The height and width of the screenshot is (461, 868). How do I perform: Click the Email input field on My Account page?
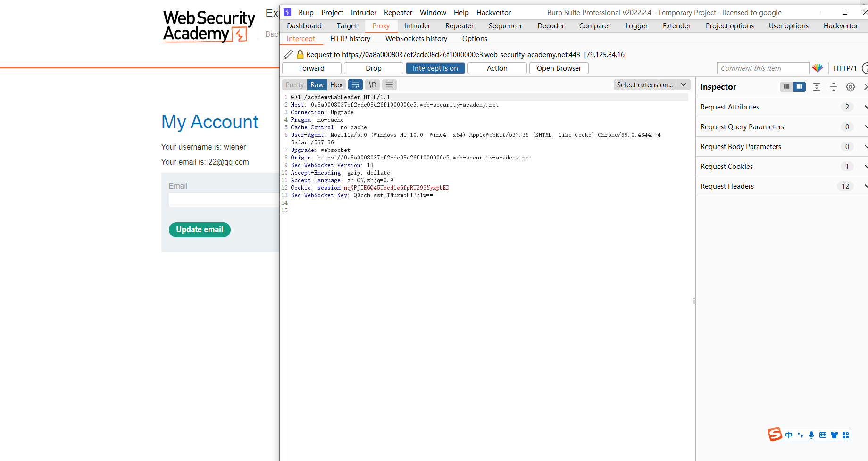(224, 200)
